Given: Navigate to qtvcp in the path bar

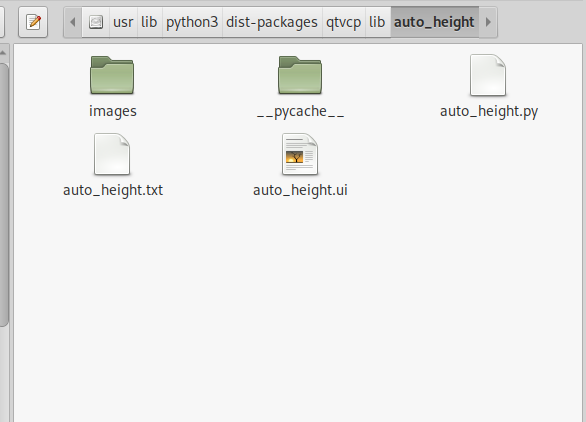Looking at the screenshot, I should 343,22.
